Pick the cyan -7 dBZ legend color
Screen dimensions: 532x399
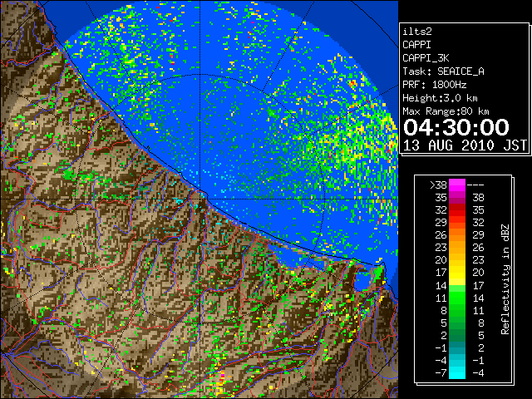click(457, 372)
